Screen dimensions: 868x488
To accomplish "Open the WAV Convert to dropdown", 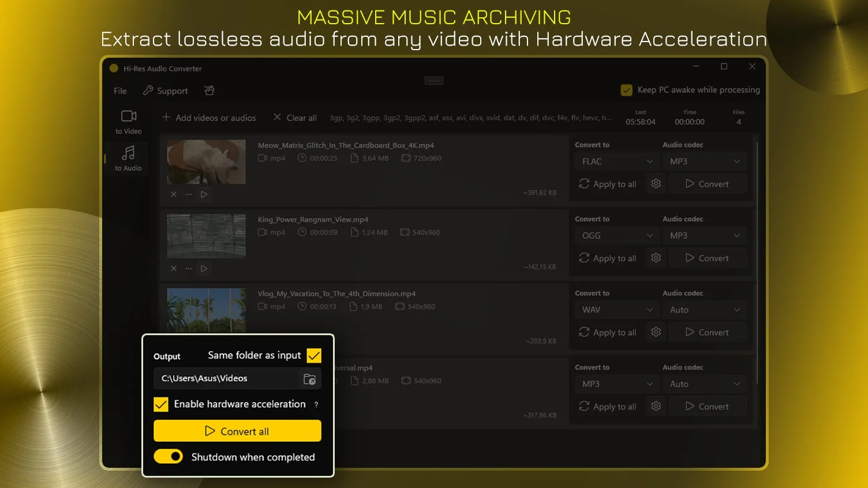I will [617, 310].
